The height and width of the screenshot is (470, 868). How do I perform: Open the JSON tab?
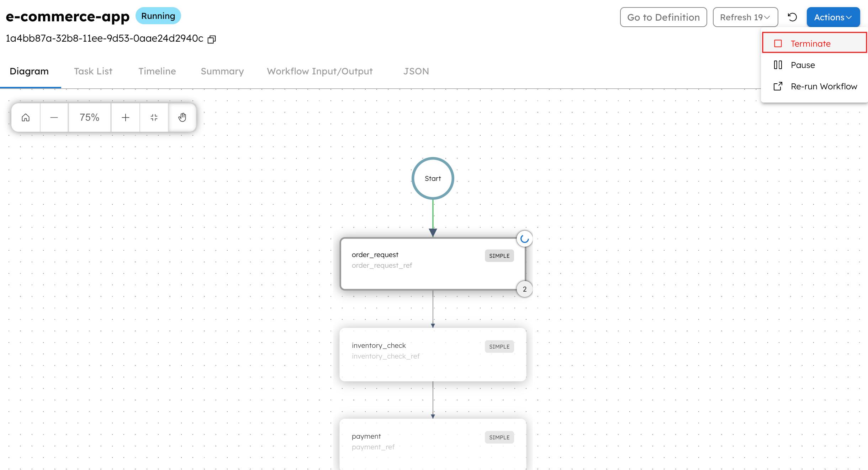coord(416,71)
